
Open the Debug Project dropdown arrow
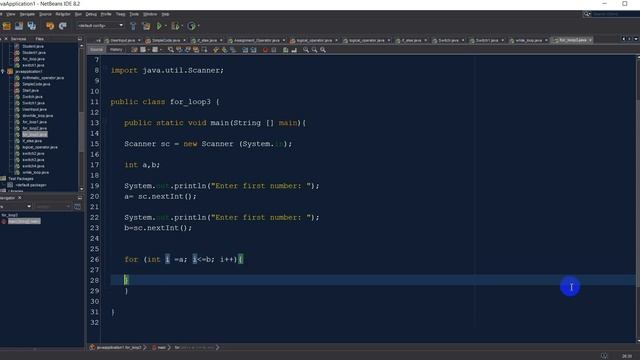click(181, 26)
